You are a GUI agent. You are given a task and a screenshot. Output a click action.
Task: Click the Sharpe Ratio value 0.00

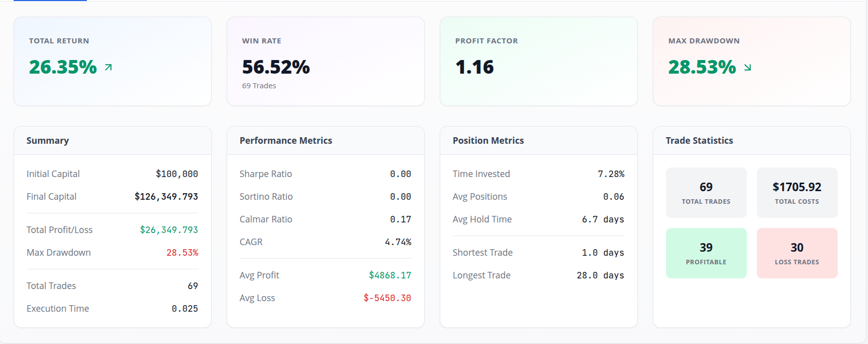tap(400, 174)
